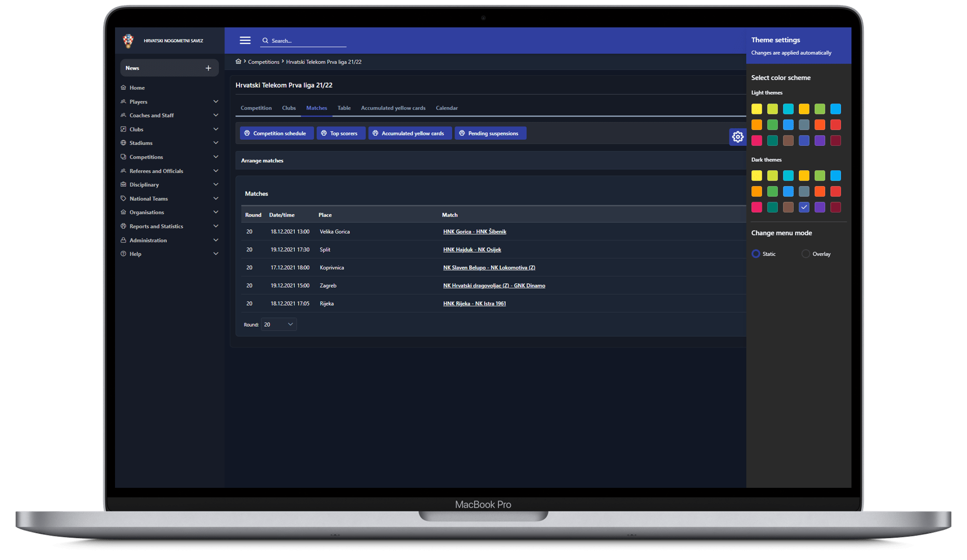Screen dimensions: 967x560
Task: Expand the Referees and Officials section
Action: pos(156,171)
